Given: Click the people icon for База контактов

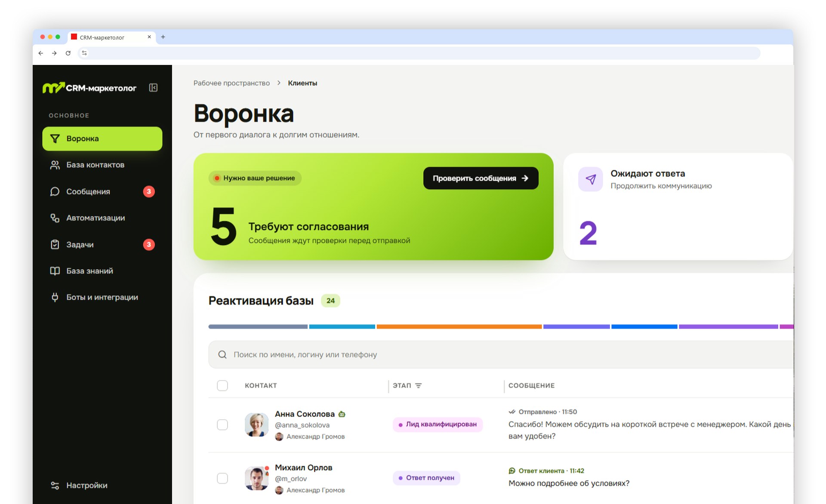Looking at the screenshot, I should tap(55, 165).
